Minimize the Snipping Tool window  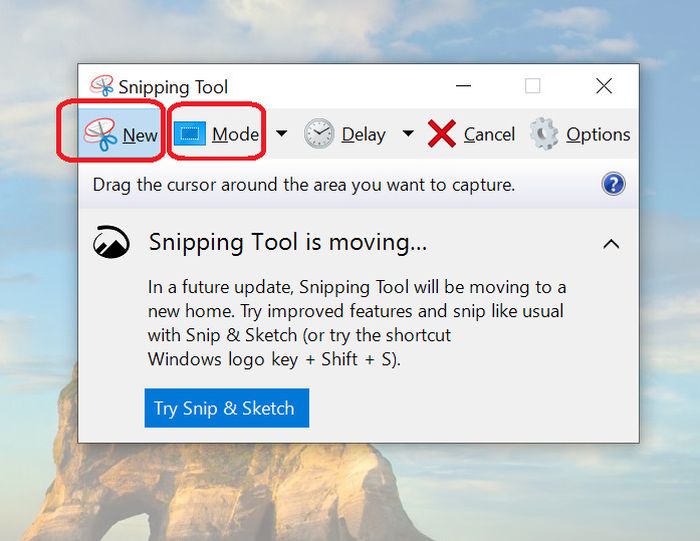[x=463, y=86]
